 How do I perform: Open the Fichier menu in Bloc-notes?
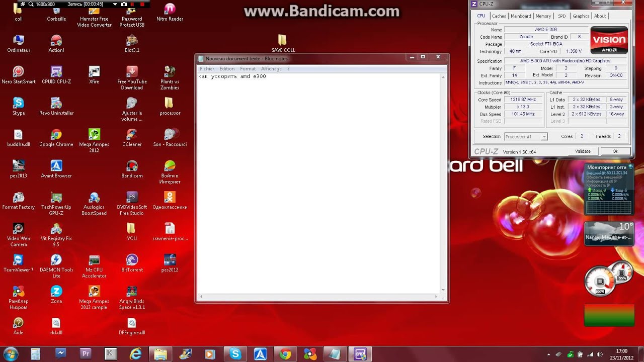click(207, 69)
